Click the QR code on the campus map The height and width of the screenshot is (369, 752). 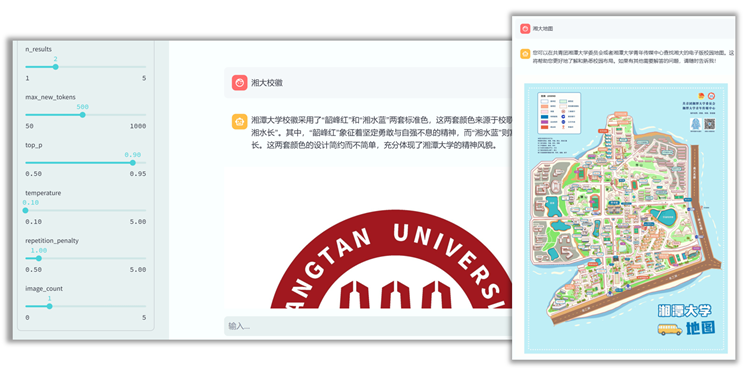tap(709, 124)
